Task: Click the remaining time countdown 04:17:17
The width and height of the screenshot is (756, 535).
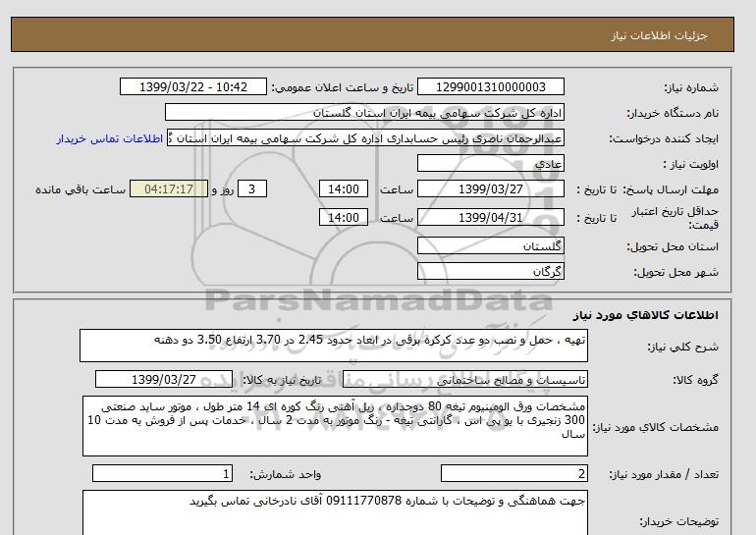Action: coord(169,188)
